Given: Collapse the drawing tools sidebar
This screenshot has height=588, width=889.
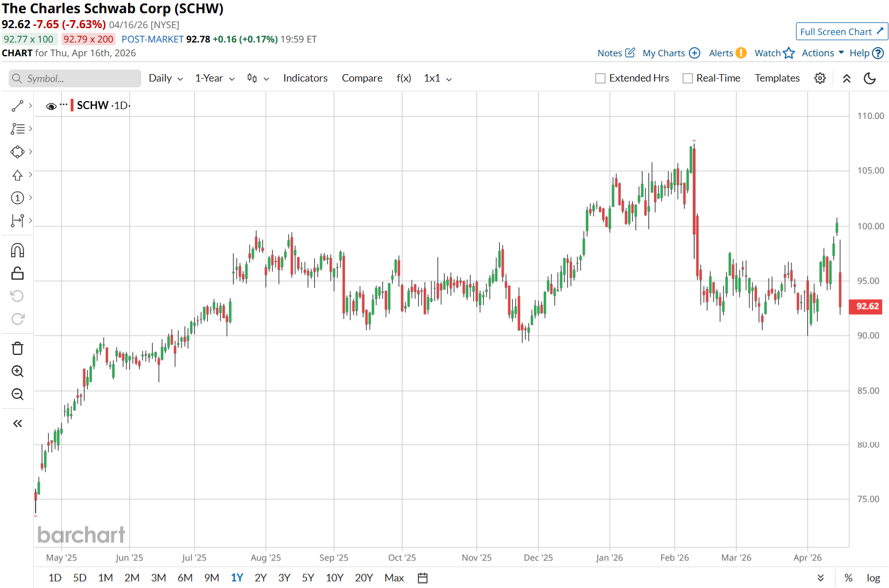Looking at the screenshot, I should pos(17,424).
